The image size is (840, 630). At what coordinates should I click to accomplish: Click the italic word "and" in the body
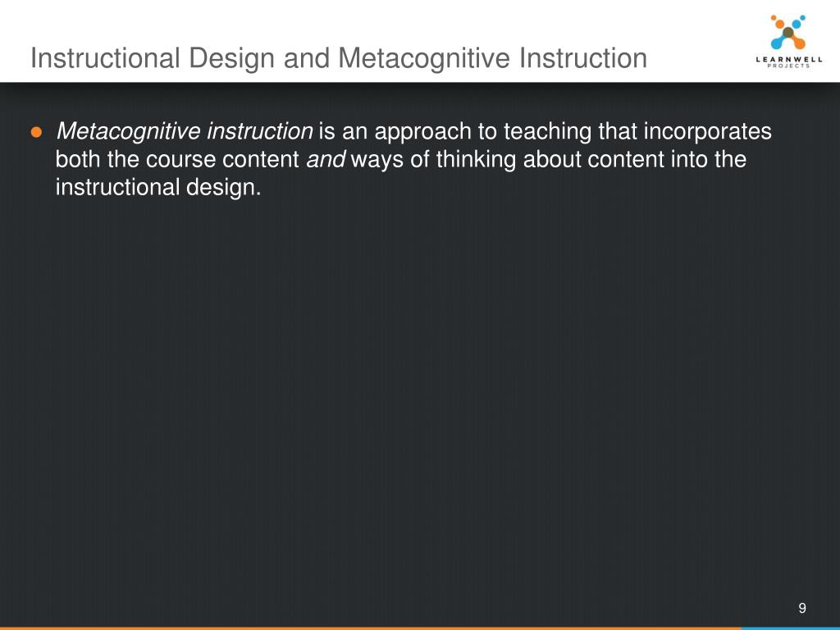tap(326, 159)
